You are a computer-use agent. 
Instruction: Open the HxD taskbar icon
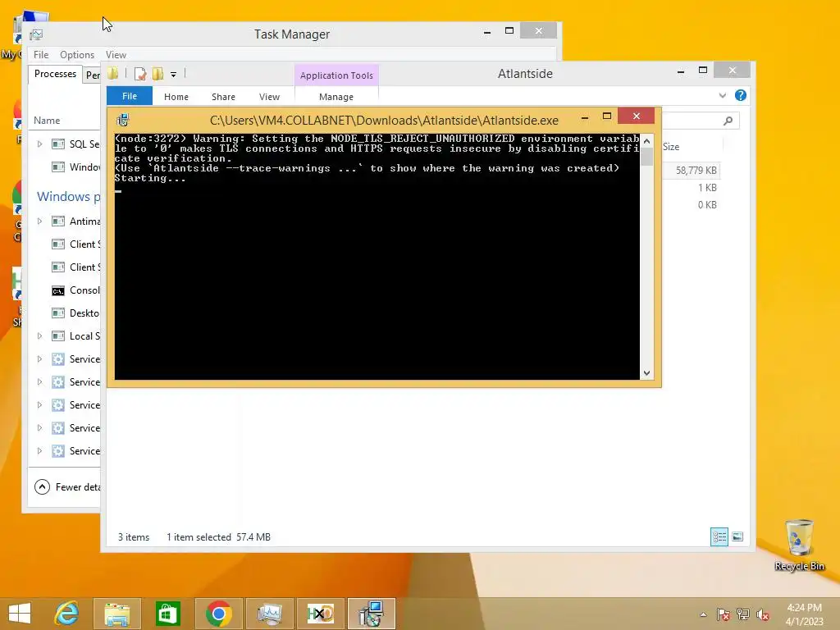321,614
